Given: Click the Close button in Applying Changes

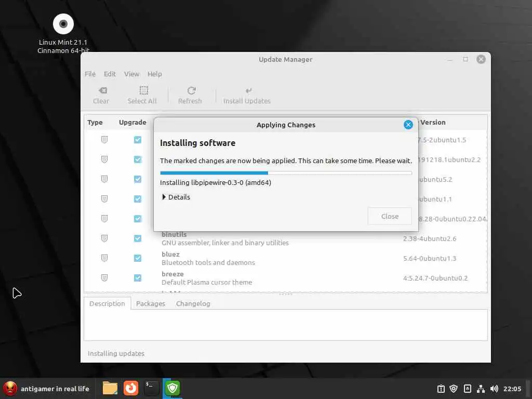Looking at the screenshot, I should pos(390,217).
